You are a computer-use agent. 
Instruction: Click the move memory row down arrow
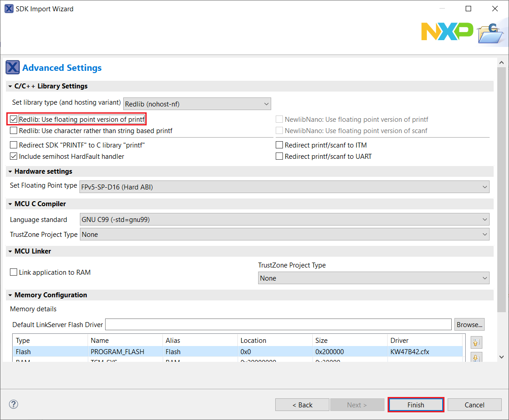(475, 358)
